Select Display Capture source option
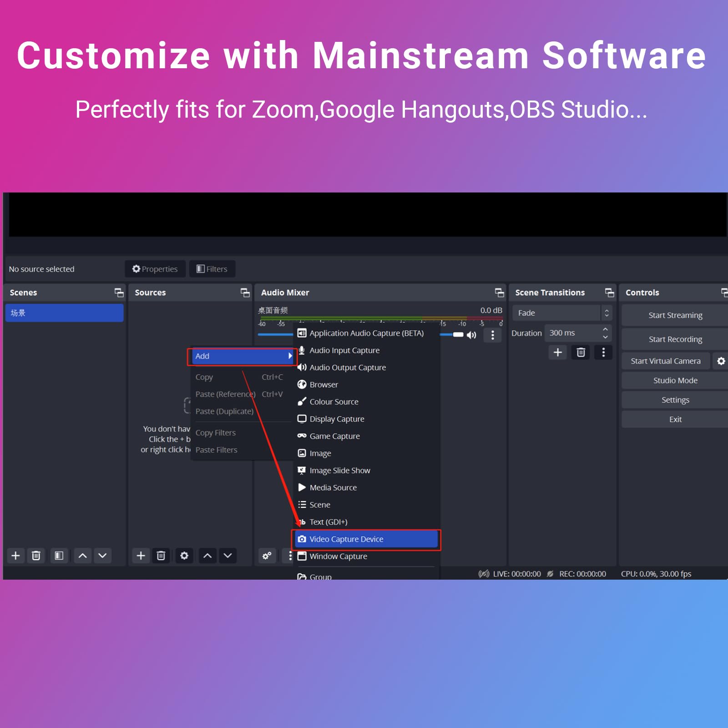The height and width of the screenshot is (728, 728). (x=337, y=419)
